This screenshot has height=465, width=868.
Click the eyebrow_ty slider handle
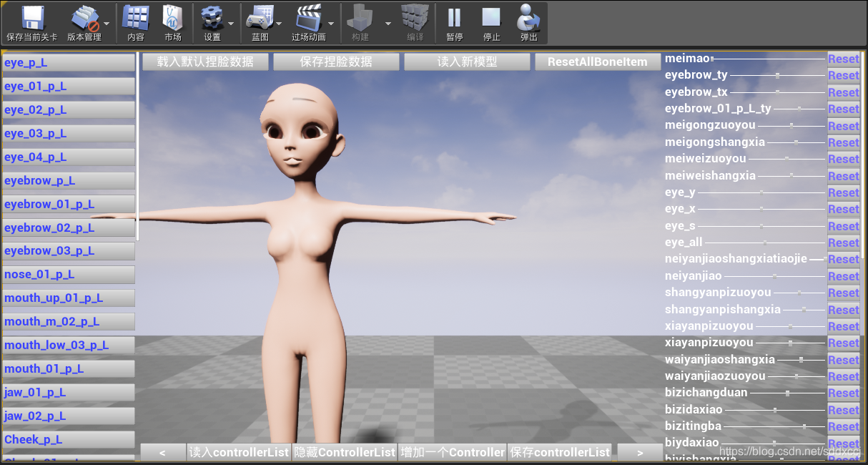click(x=777, y=75)
